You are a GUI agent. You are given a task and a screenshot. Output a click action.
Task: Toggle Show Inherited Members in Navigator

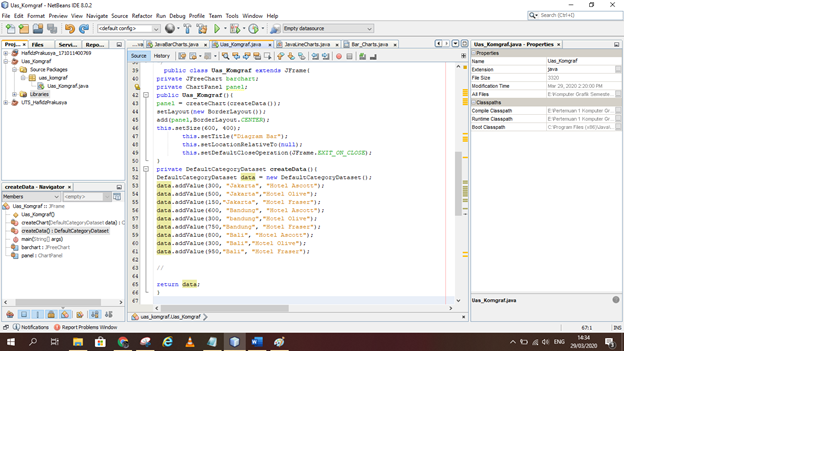tap(10, 314)
